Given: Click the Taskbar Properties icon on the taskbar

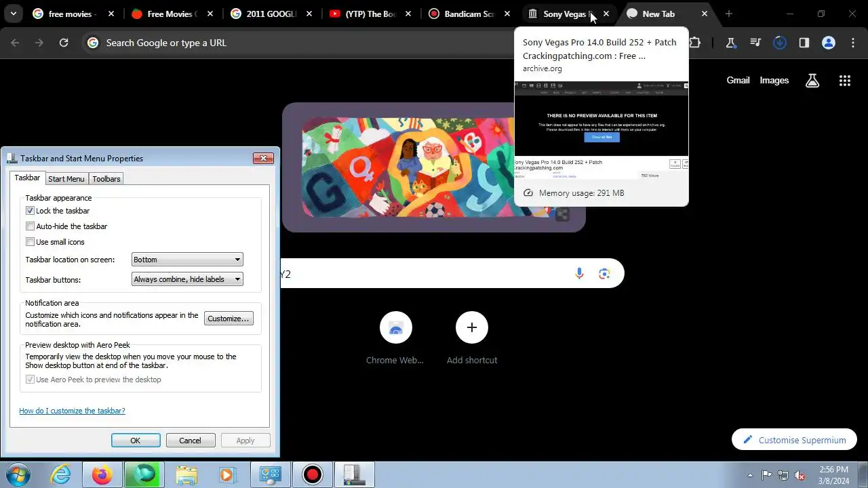Looking at the screenshot, I should (x=354, y=474).
